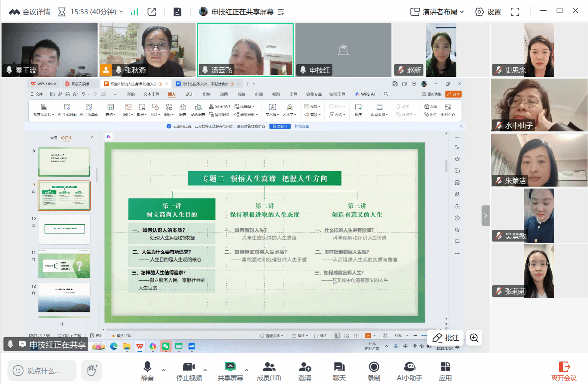Click the Share Screen icon
This screenshot has height=384, width=588.
click(230, 367)
